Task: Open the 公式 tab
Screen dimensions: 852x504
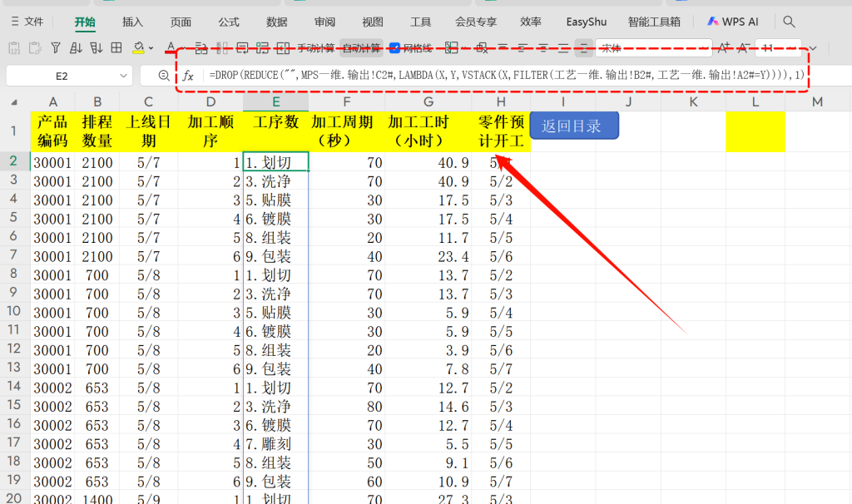Action: click(x=229, y=22)
